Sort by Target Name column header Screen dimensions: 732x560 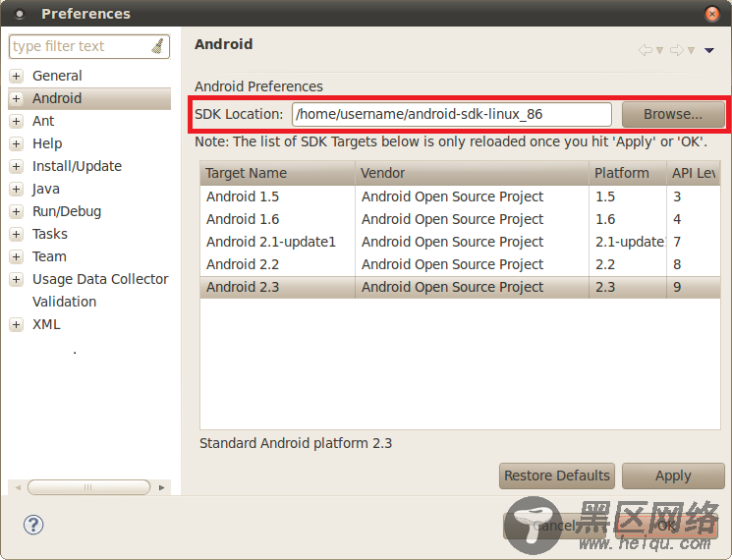tap(277, 173)
